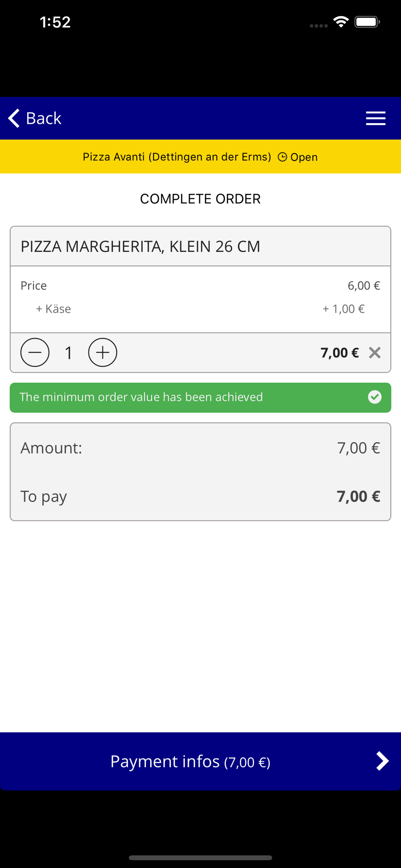The image size is (401, 868).
Task: Tap the To pay total row
Action: (x=200, y=496)
